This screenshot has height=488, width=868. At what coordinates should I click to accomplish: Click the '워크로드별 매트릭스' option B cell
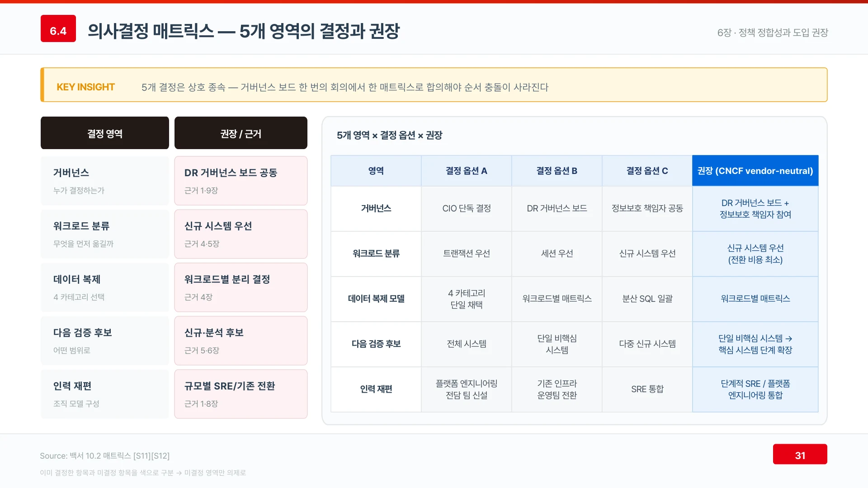[557, 299]
